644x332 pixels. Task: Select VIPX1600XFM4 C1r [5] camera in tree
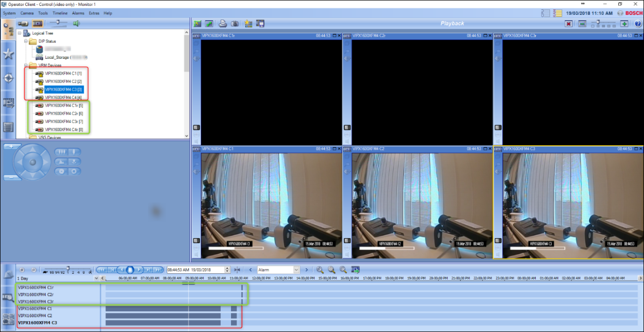63,105
